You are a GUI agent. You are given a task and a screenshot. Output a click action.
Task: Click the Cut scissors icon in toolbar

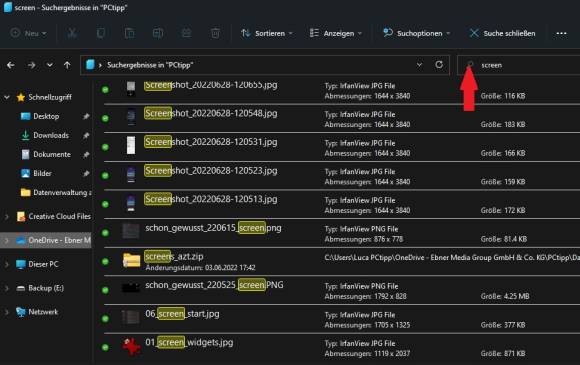tap(72, 33)
